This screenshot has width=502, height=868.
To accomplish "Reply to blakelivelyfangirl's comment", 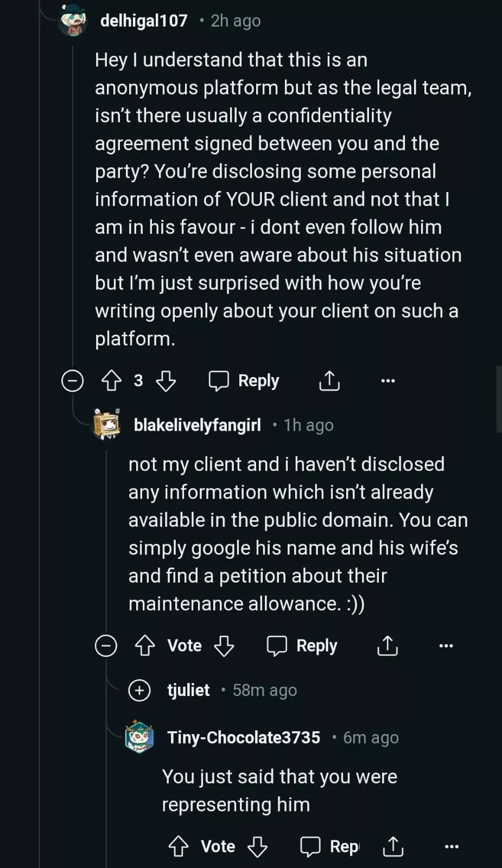I will 302,646.
